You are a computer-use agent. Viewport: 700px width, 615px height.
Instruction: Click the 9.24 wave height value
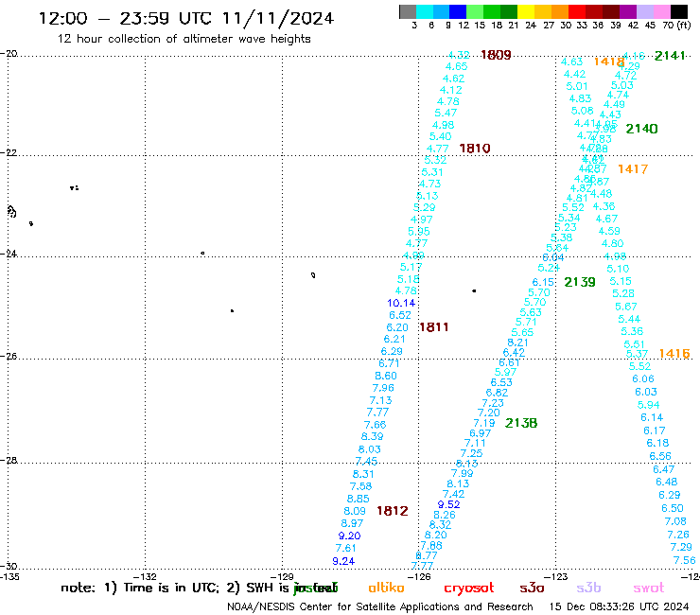(343, 561)
